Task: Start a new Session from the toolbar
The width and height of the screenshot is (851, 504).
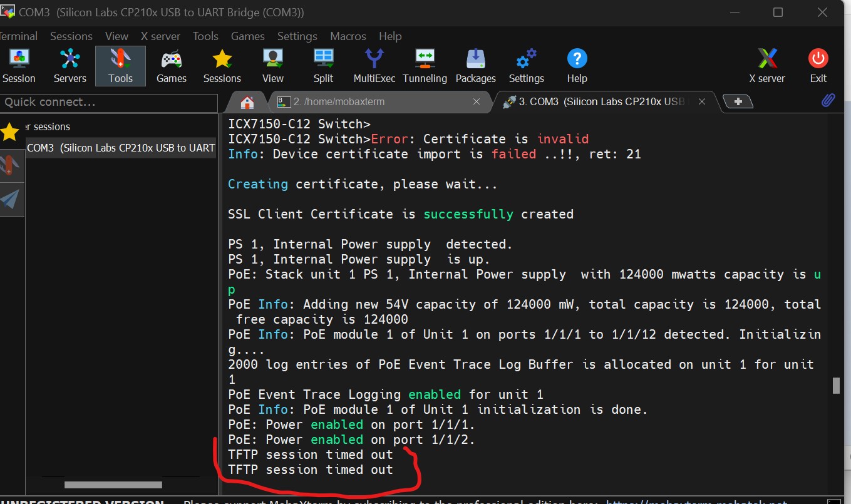Action: [x=19, y=66]
